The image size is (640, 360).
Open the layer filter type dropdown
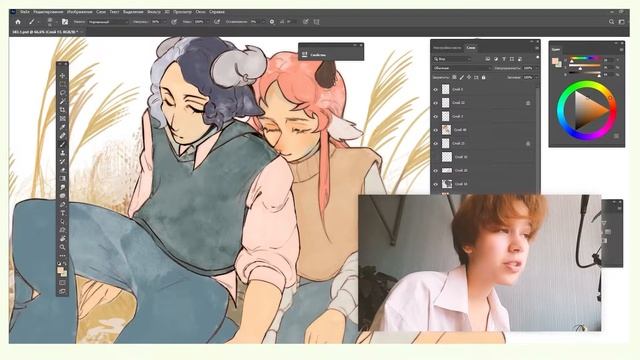[x=453, y=59]
